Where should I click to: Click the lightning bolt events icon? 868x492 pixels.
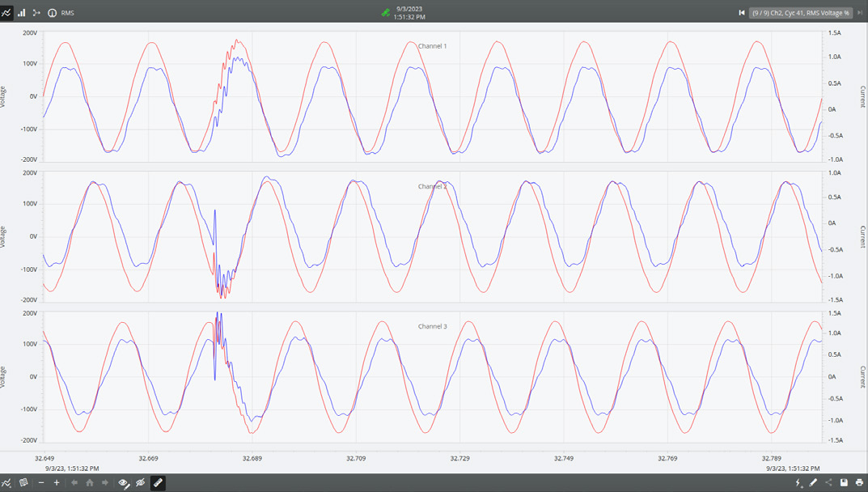[798, 483]
